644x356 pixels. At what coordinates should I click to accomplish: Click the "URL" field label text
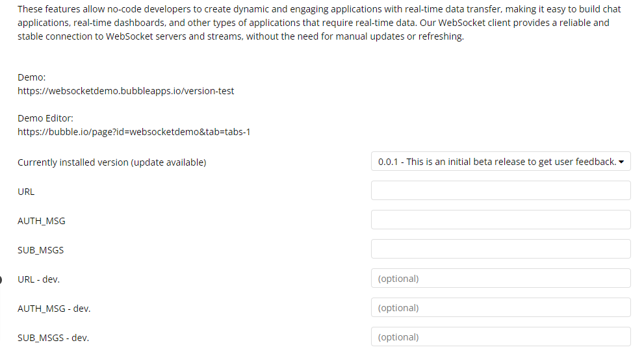click(x=26, y=192)
